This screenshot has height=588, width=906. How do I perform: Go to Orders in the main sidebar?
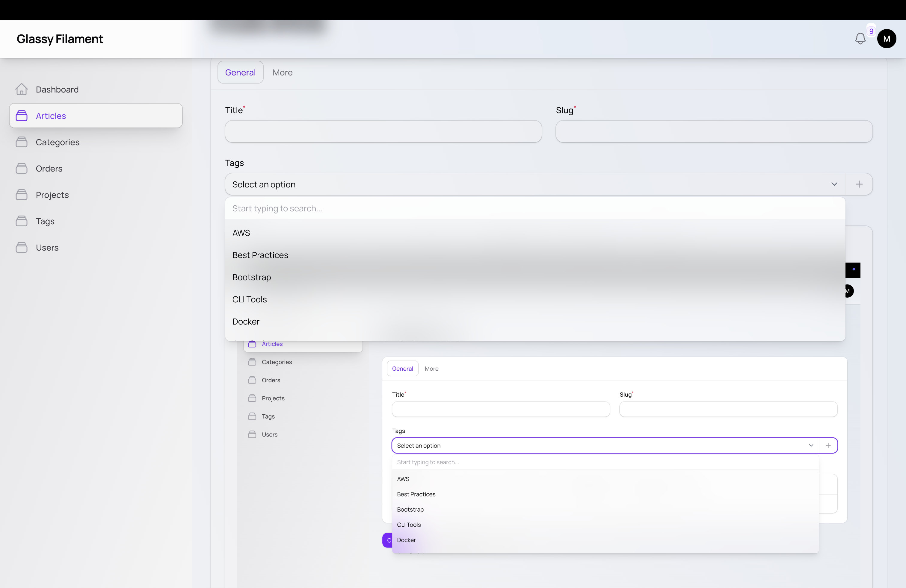[x=96, y=168]
